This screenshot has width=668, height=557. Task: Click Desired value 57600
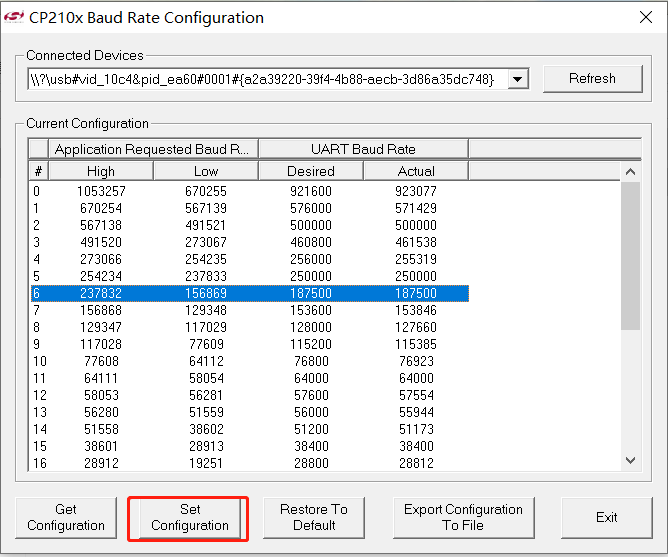pyautogui.click(x=311, y=395)
